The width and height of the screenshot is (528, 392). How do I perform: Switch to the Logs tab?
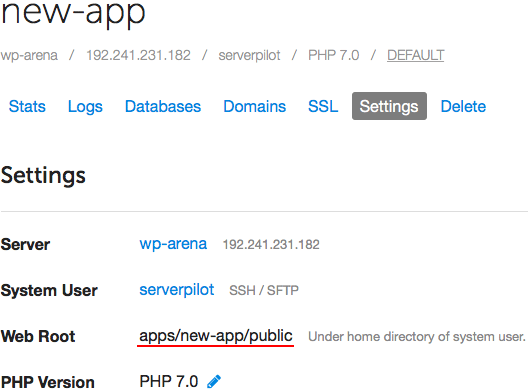pyautogui.click(x=85, y=107)
